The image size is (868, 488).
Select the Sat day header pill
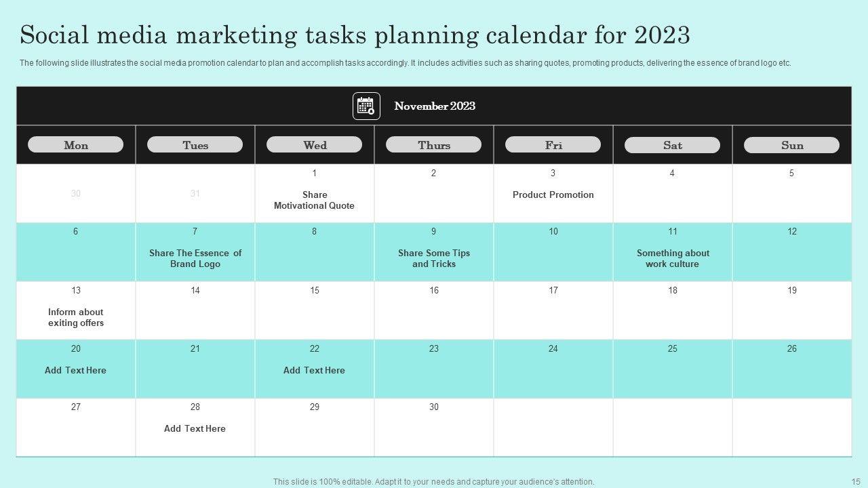(x=672, y=145)
